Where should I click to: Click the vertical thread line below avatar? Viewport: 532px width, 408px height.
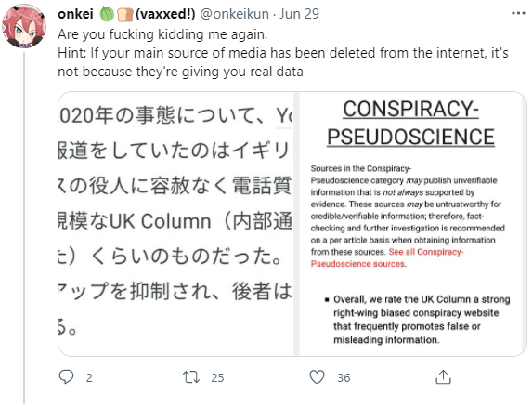click(24, 228)
